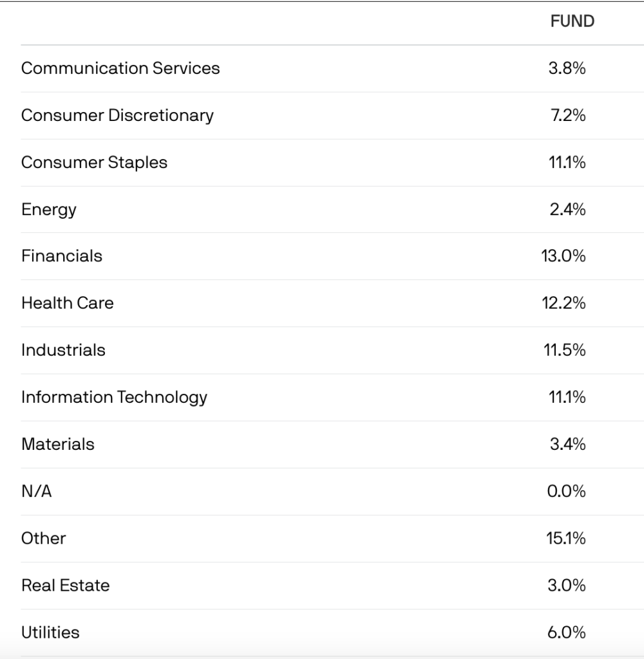Select the Industrials row label
The image size is (644, 659).
[x=63, y=350]
